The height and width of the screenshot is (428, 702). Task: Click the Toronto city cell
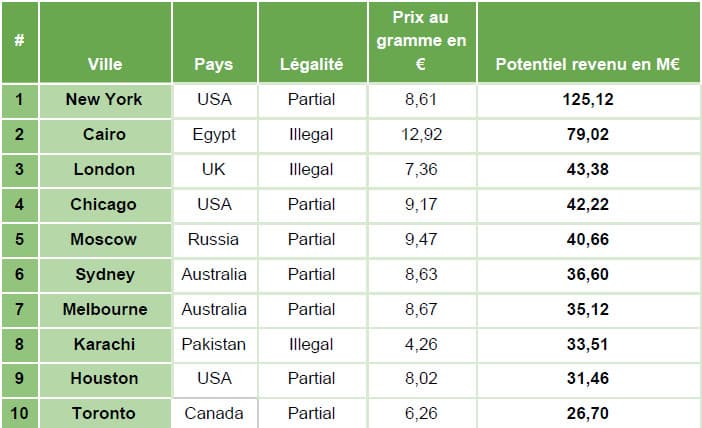pos(104,412)
